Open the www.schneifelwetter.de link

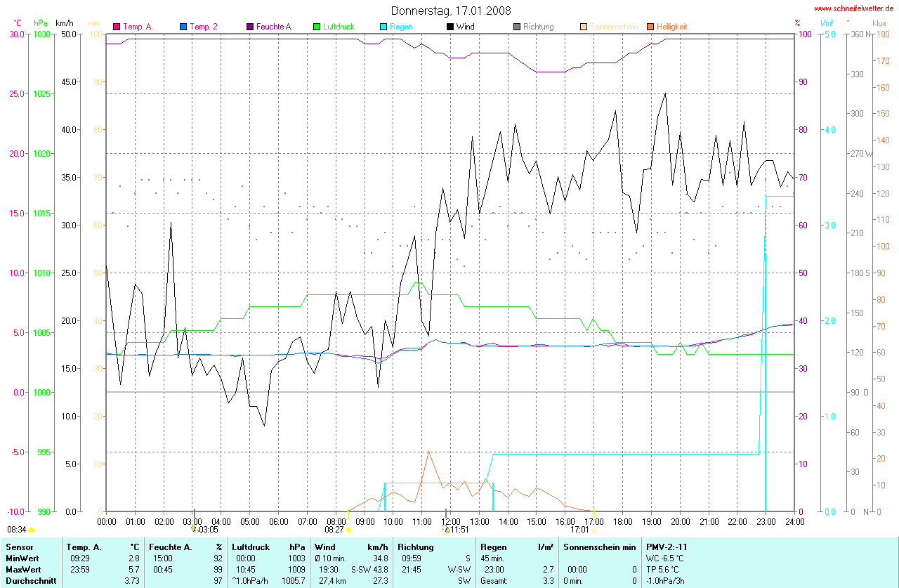[854, 8]
